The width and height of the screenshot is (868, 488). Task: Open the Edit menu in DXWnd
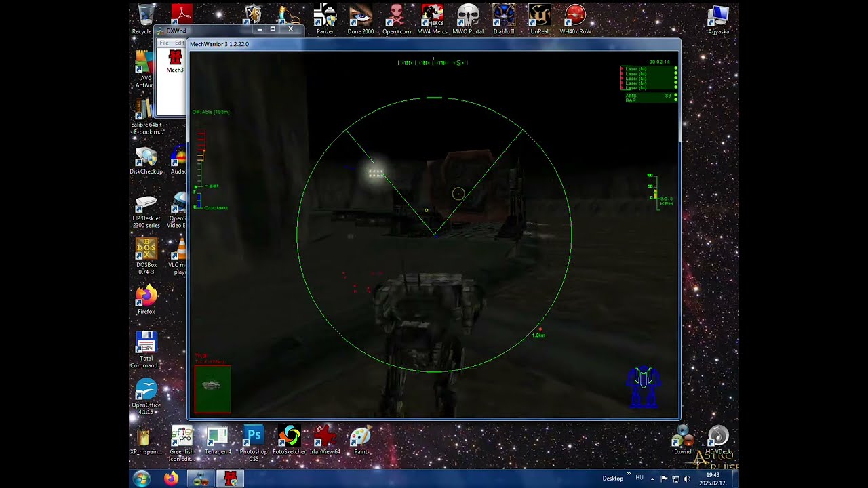[180, 43]
